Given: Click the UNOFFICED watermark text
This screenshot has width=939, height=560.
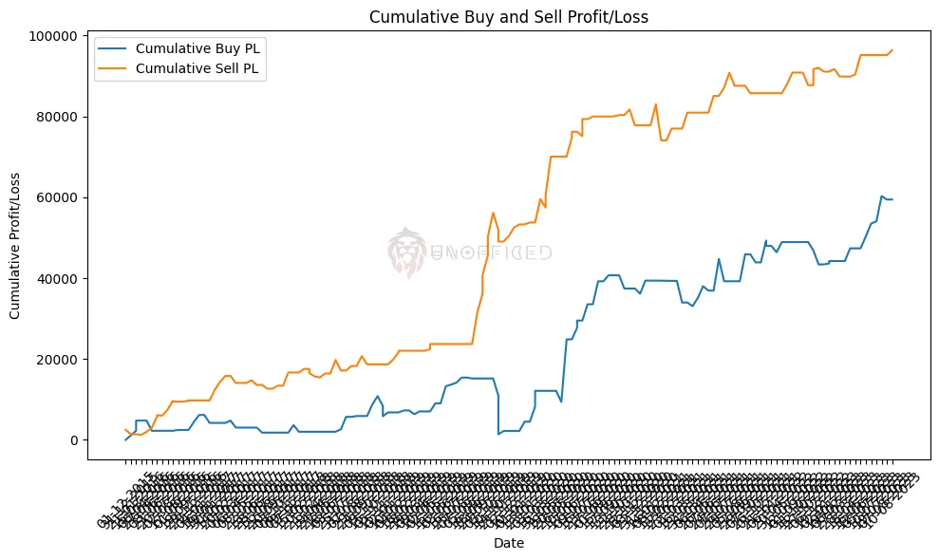Looking at the screenshot, I should point(492,252).
